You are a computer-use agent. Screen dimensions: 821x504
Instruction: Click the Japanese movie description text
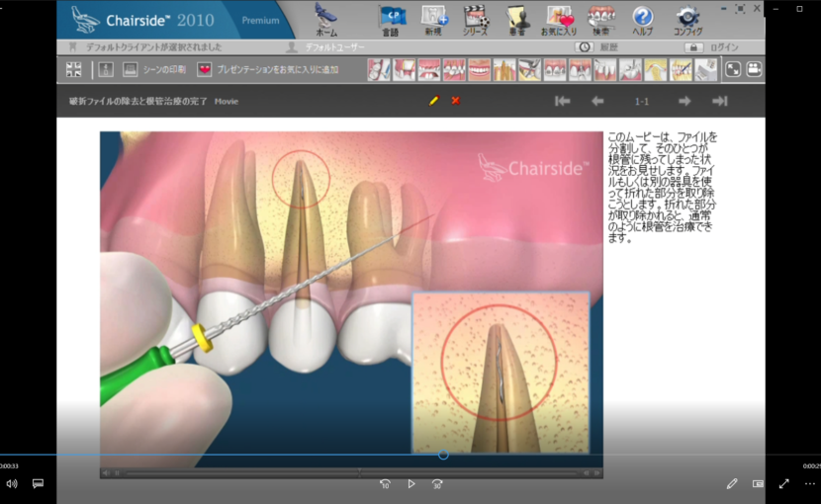662,188
